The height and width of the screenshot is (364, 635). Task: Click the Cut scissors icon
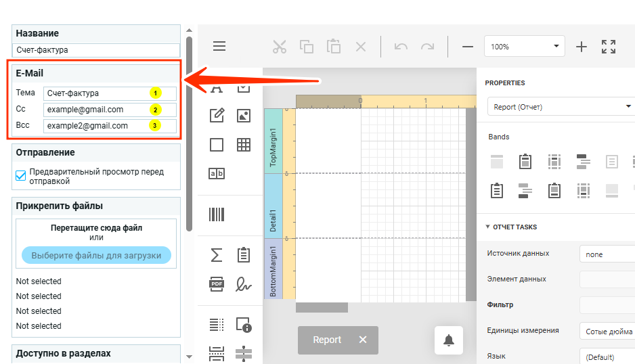[x=280, y=47]
